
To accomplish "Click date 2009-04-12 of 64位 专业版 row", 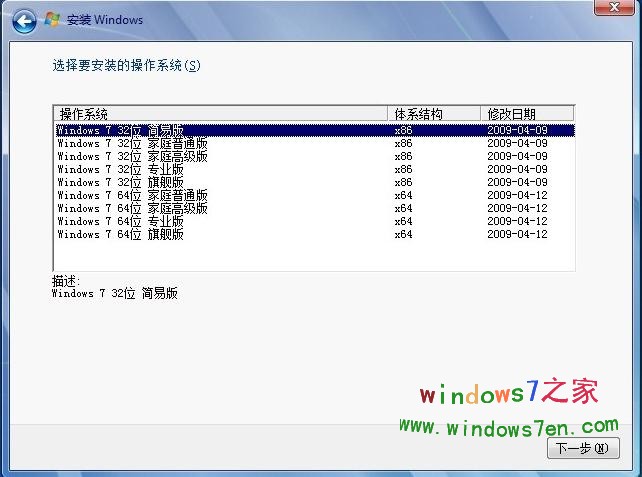I will pos(517,222).
